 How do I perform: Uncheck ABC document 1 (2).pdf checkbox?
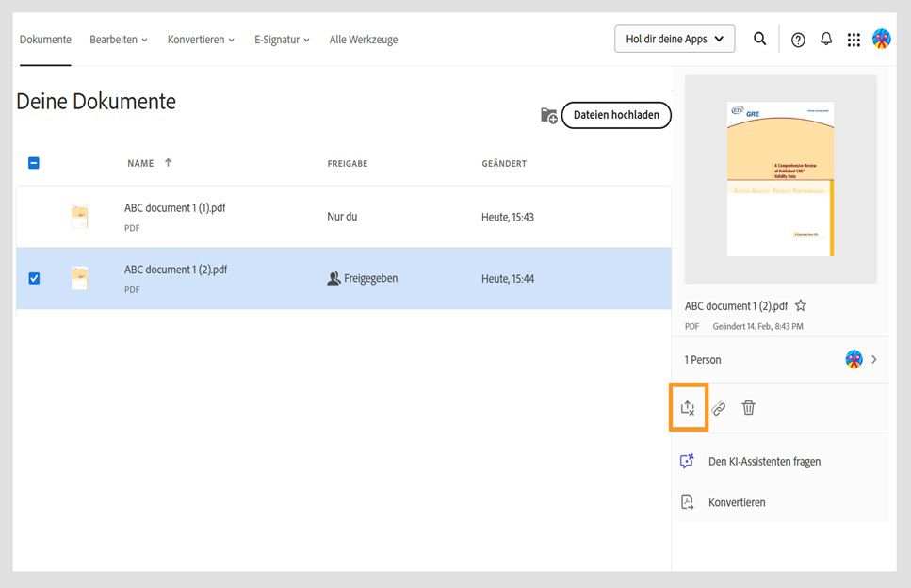click(x=34, y=278)
